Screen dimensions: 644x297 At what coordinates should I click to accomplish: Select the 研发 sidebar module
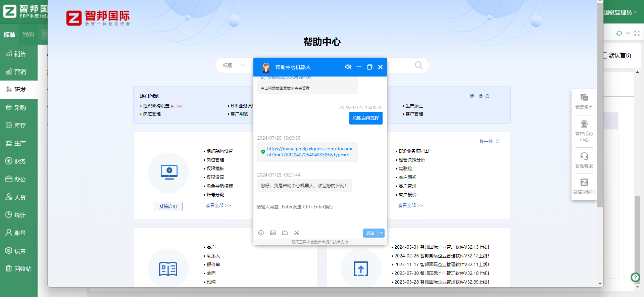pyautogui.click(x=19, y=90)
